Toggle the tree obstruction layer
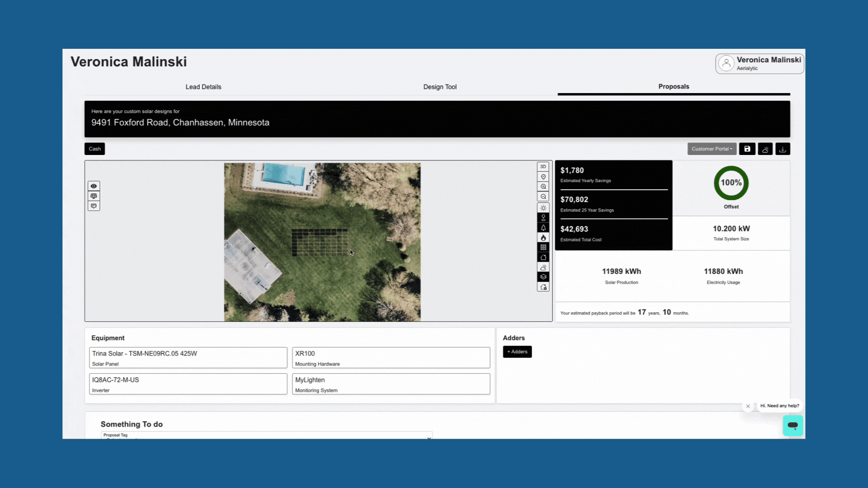 click(543, 228)
